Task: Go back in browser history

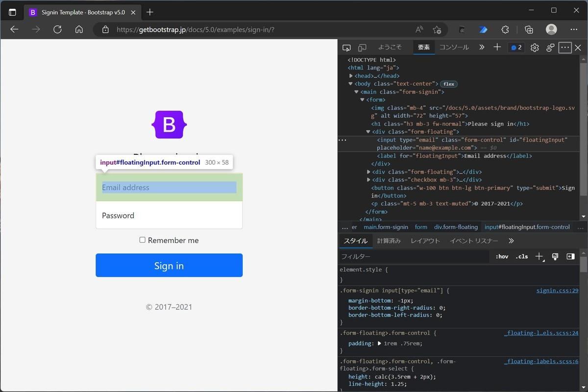Action: click(14, 29)
